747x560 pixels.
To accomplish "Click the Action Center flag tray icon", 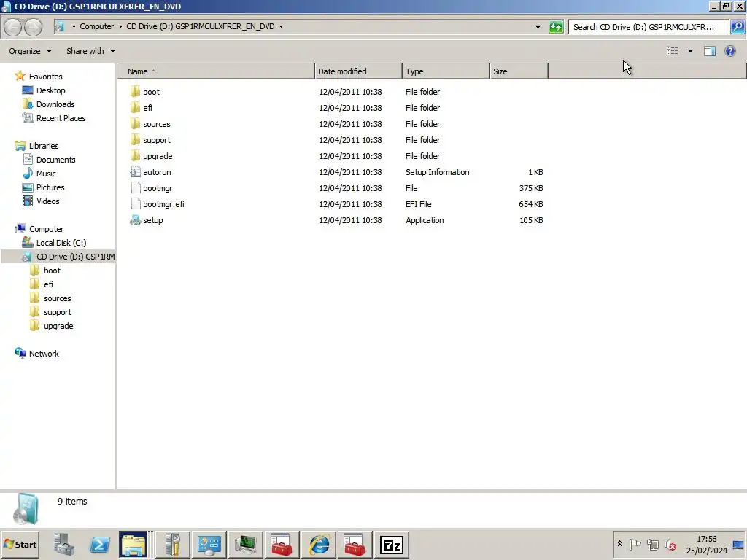I will pyautogui.click(x=635, y=544).
